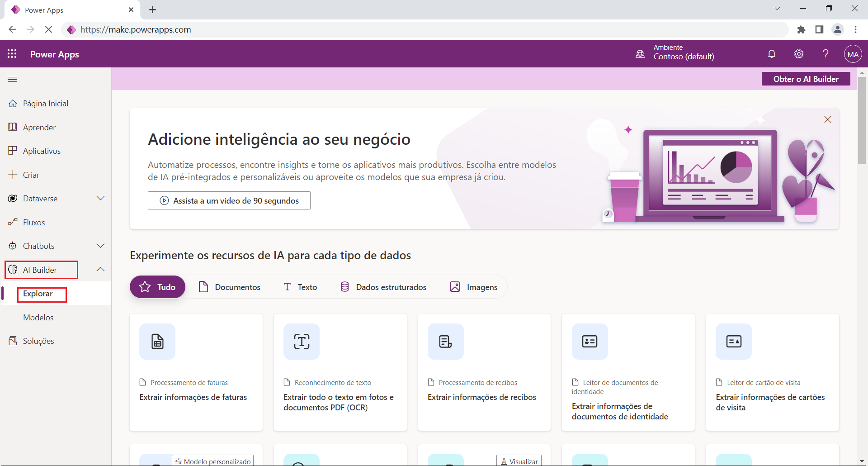
Task: Click the Power Apps header title
Action: (55, 54)
